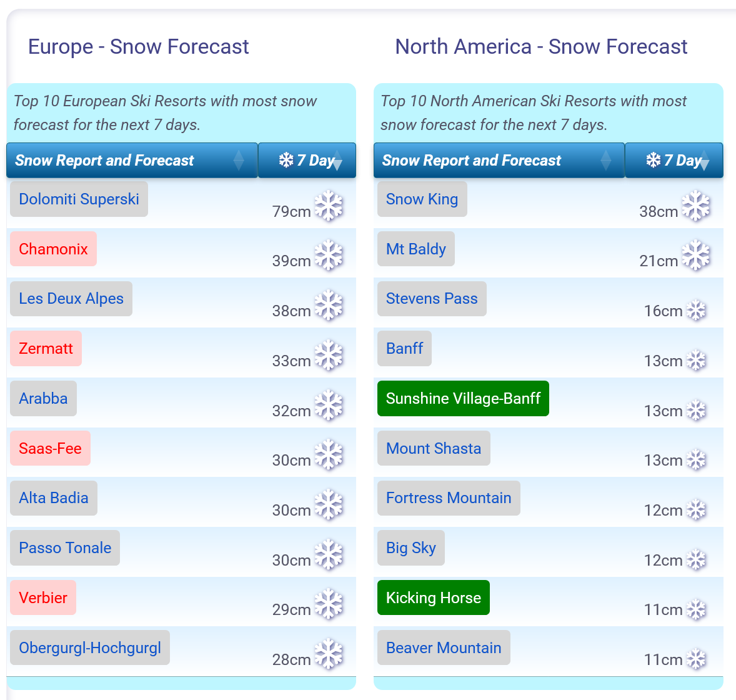Open the Sunshine Village-Banff resort link
Viewport: 736px width, 700px height.
pos(464,398)
